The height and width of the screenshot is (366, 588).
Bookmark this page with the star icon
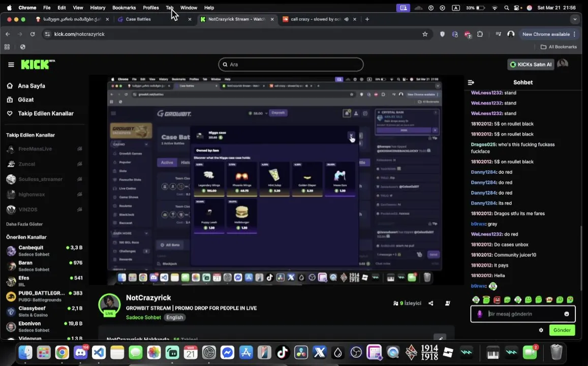tap(425, 34)
